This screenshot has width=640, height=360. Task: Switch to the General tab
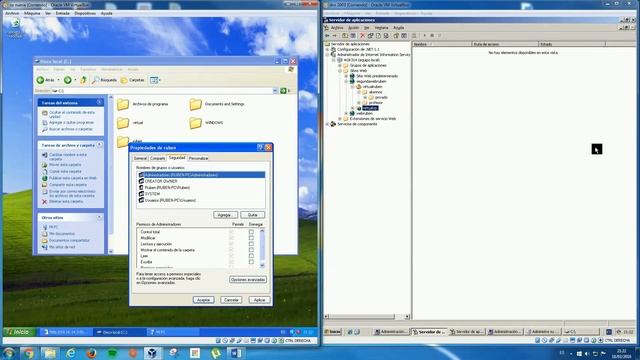tap(140, 158)
